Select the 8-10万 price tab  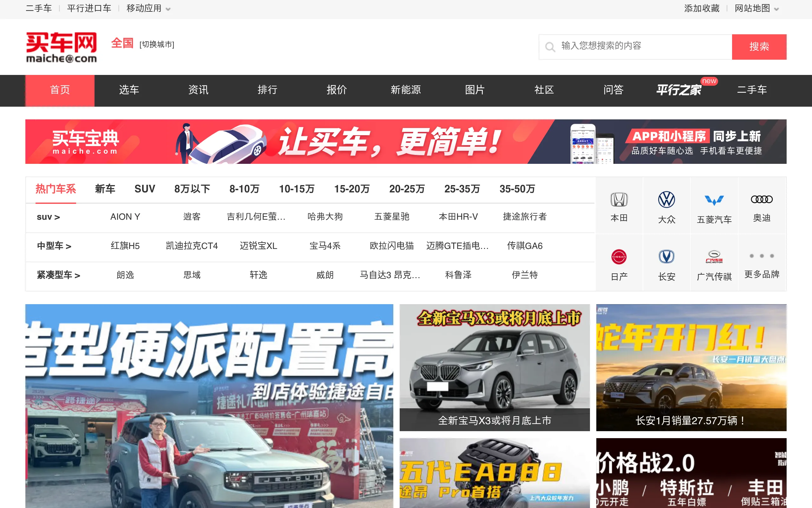(245, 189)
